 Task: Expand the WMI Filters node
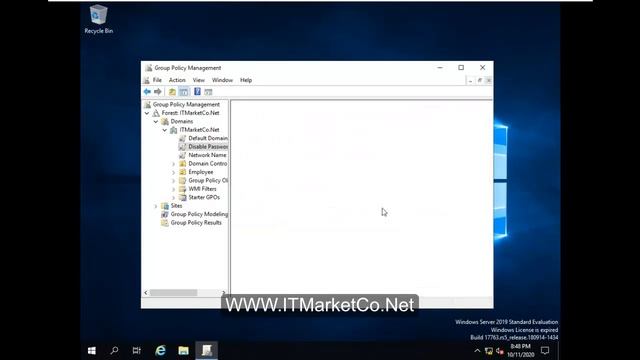pyautogui.click(x=173, y=189)
